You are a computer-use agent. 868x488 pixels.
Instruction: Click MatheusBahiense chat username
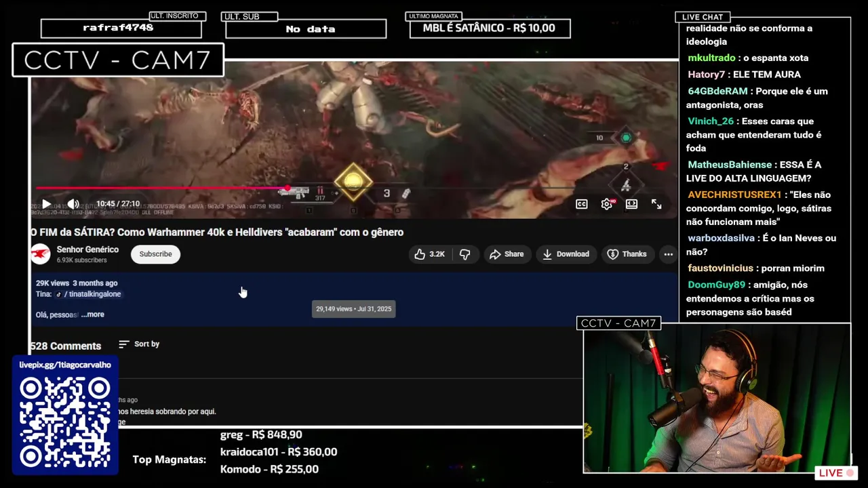coord(730,165)
